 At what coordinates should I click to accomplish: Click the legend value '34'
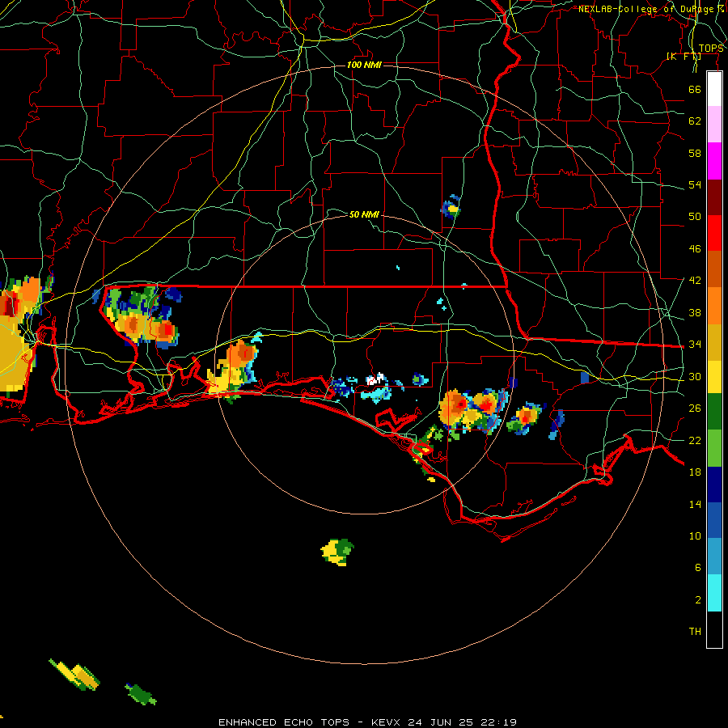[x=695, y=344]
